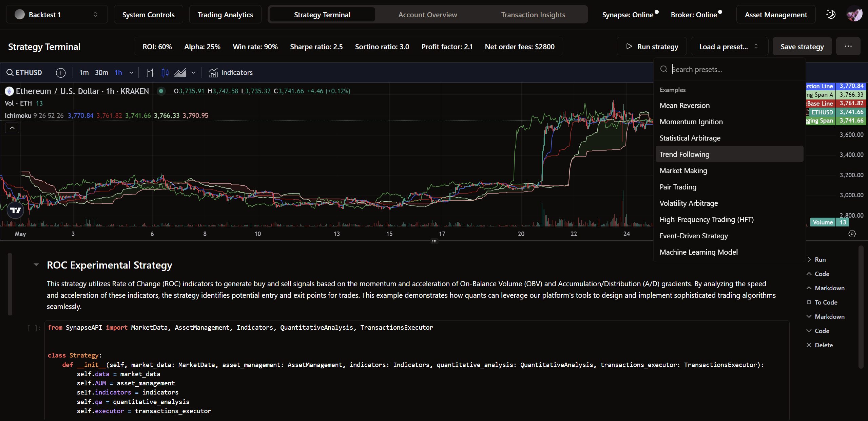Expand the Backtest 1 selector
The height and width of the screenshot is (421, 868).
(x=57, y=15)
